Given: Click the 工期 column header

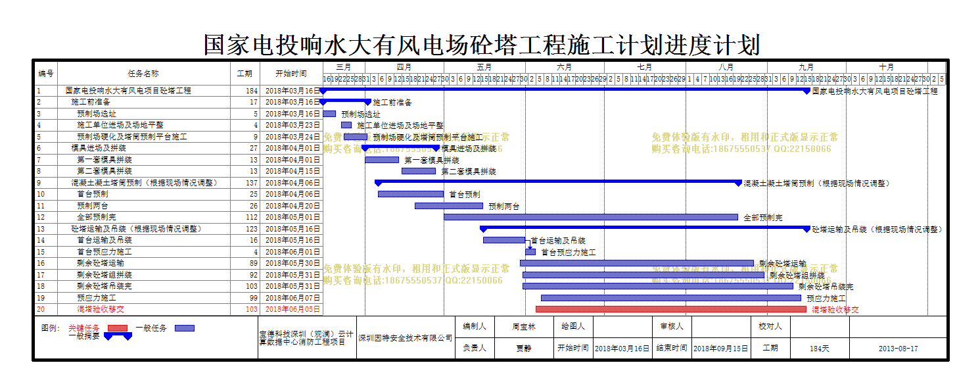Looking at the screenshot, I should (245, 74).
